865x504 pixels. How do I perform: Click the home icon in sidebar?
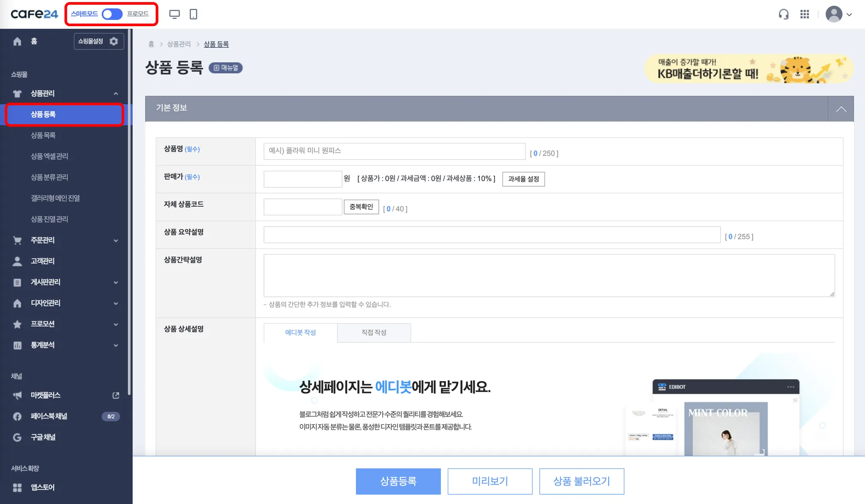pos(17,41)
